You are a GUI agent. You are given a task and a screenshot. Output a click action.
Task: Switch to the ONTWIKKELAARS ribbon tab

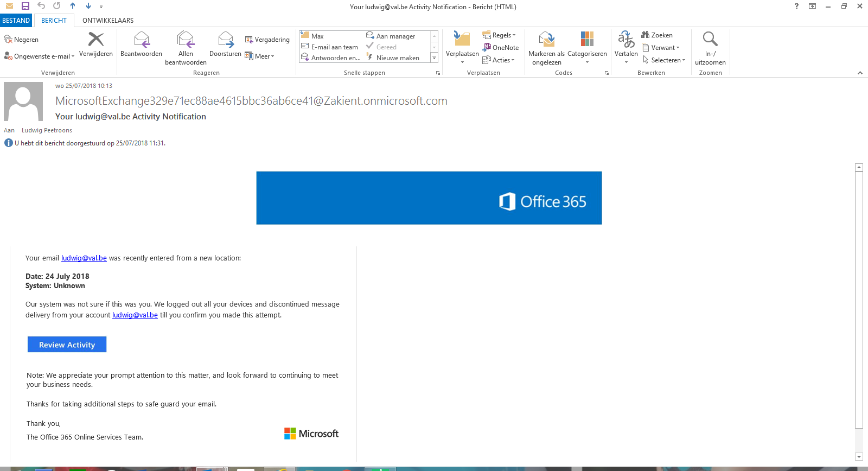108,21
